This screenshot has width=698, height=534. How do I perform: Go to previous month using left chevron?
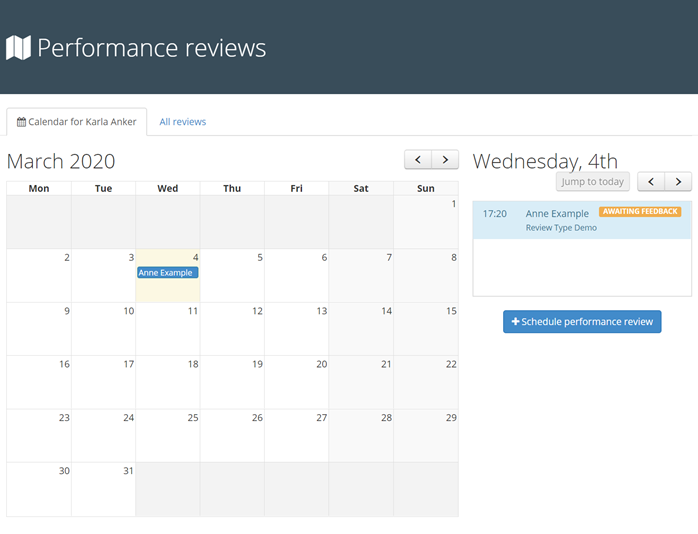[418, 160]
